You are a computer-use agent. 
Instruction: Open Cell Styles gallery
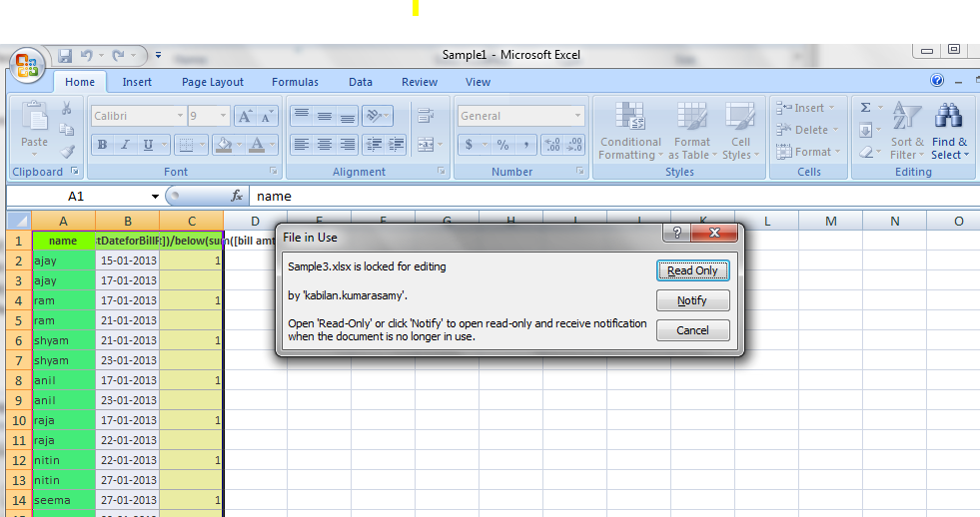(740, 131)
